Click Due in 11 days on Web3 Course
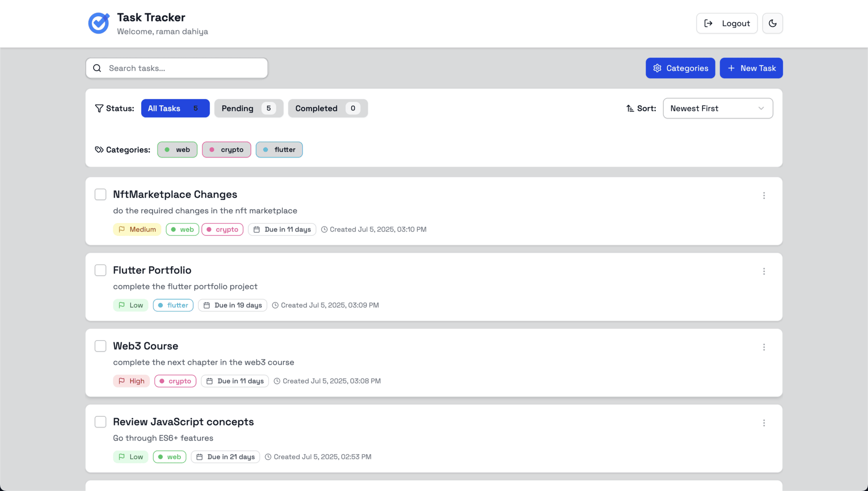 coord(235,381)
